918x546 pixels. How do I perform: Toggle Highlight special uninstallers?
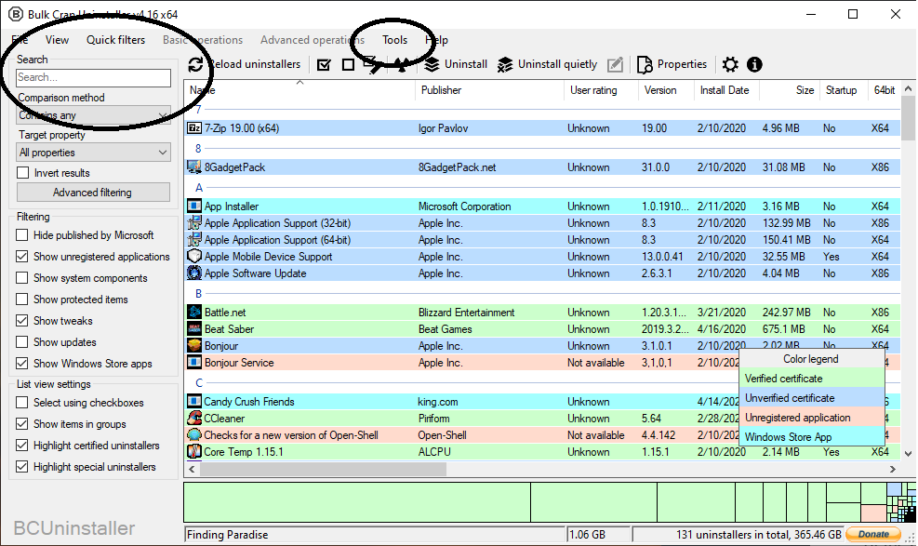[22, 466]
